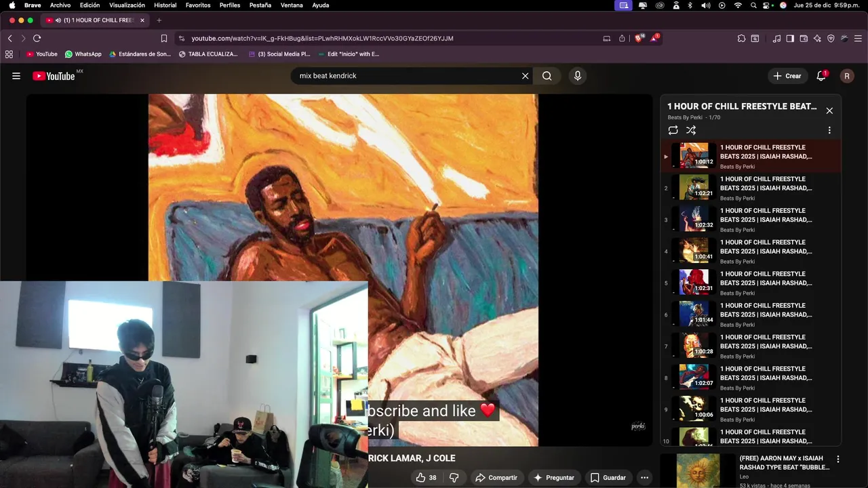Open options for AARON MAY recommended video
This screenshot has height=488, width=868.
pos(838,459)
